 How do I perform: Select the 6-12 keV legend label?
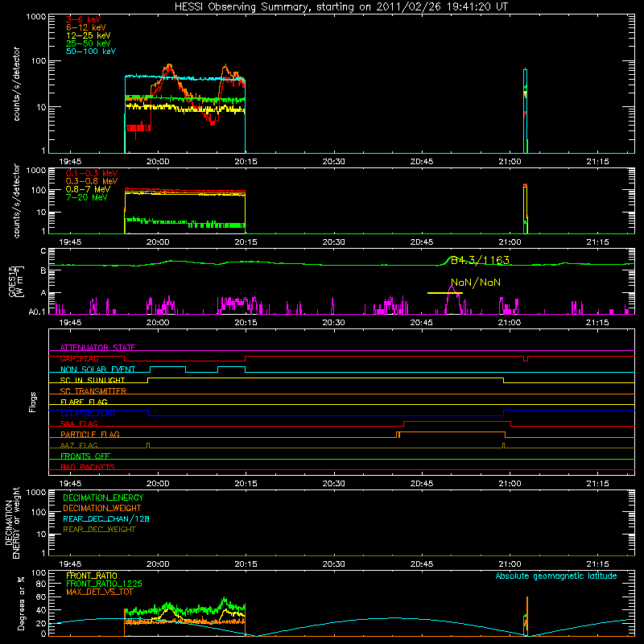86,27
